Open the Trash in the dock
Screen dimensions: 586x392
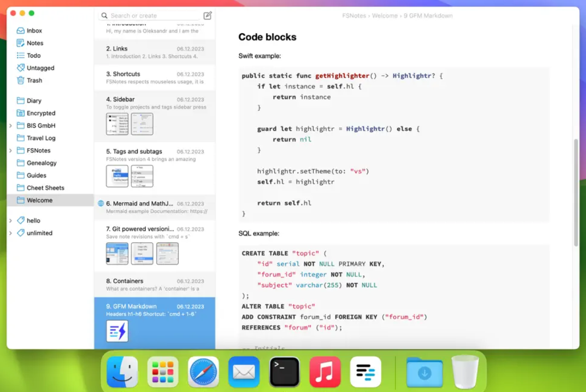point(465,372)
